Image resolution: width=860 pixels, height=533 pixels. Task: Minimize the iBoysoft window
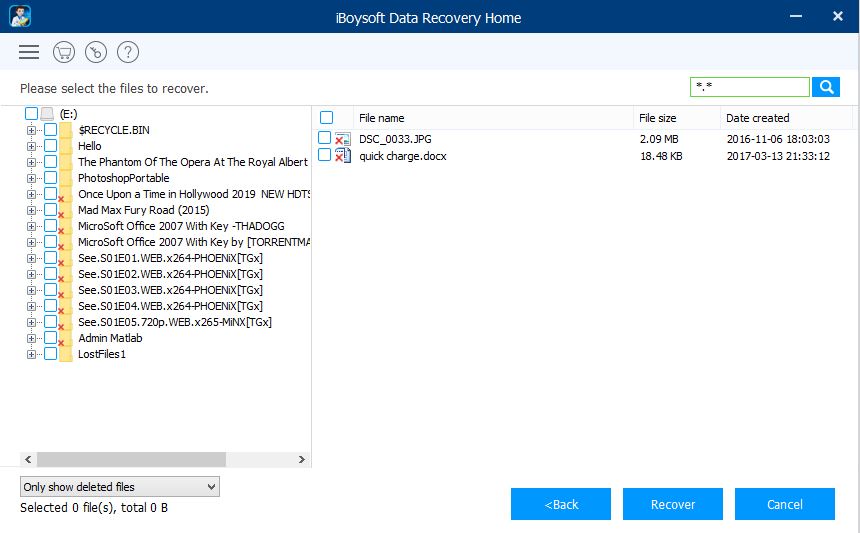pyautogui.click(x=796, y=16)
